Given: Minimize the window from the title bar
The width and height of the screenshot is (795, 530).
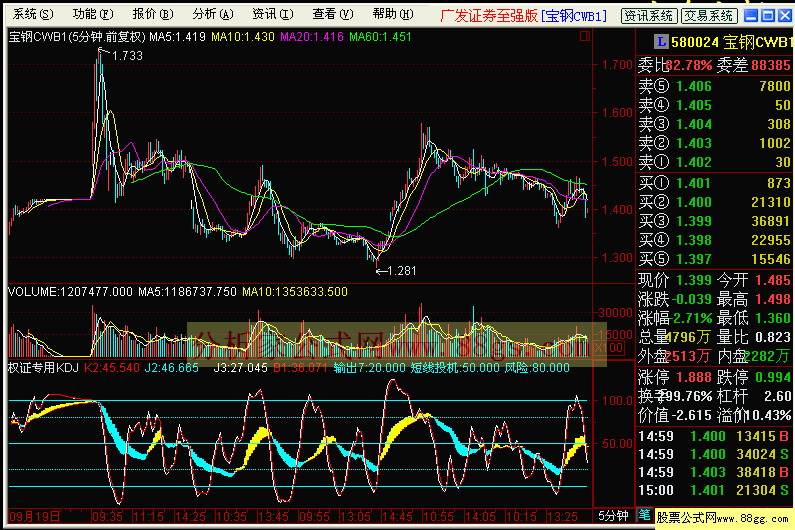Looking at the screenshot, I should 751,16.
